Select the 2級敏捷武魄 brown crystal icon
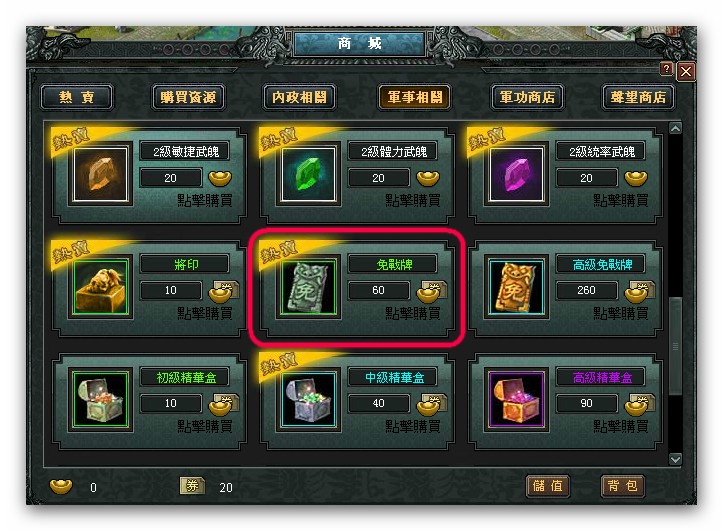Screen dimensions: 723x531 pos(101,174)
